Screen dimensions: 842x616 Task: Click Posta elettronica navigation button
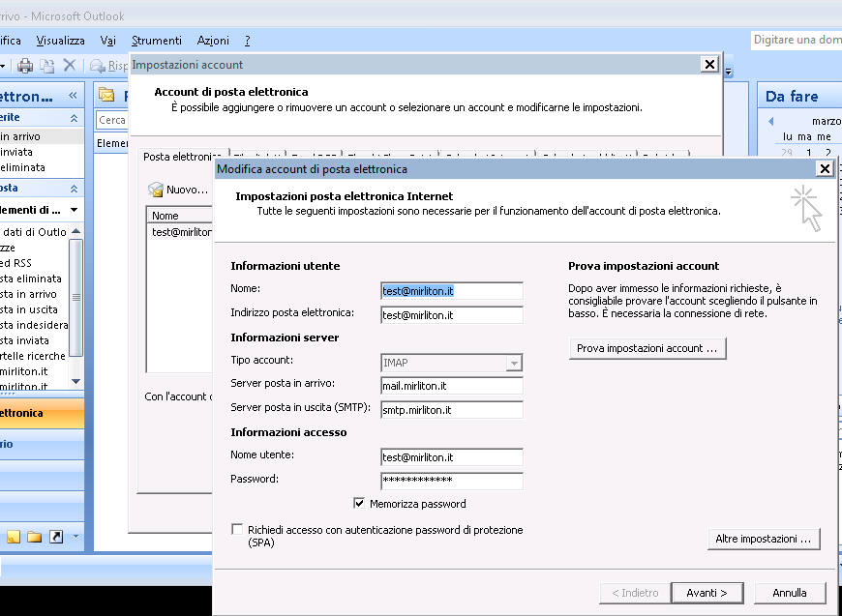point(42,413)
